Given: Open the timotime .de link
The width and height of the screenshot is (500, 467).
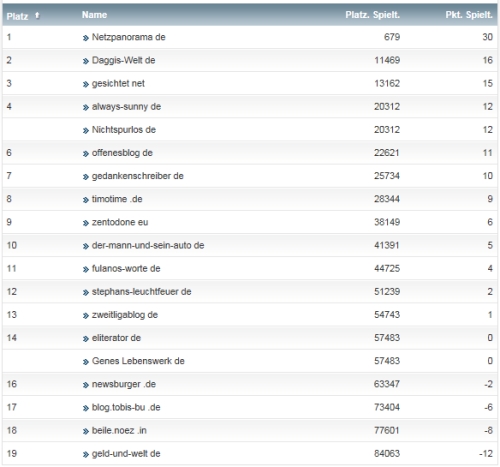Looking at the screenshot, I should click(117, 199).
